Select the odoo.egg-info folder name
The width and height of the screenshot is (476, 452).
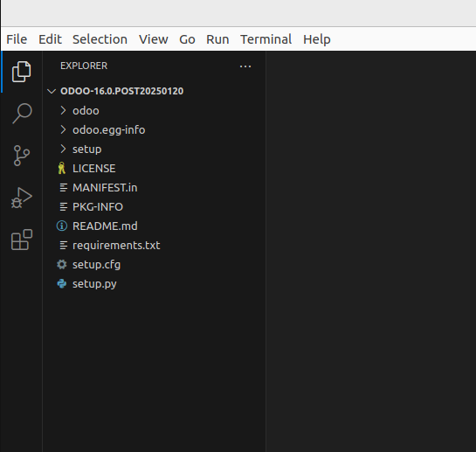tap(108, 129)
